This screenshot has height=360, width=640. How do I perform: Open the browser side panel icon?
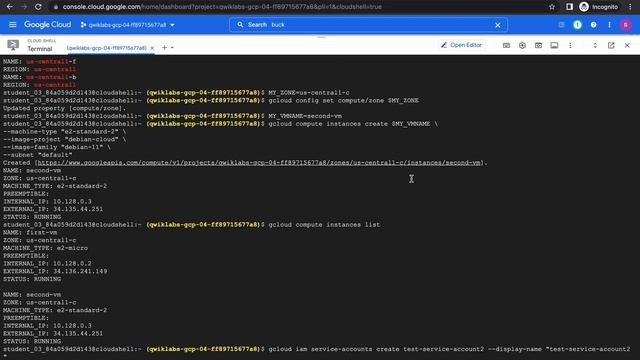tap(569, 7)
